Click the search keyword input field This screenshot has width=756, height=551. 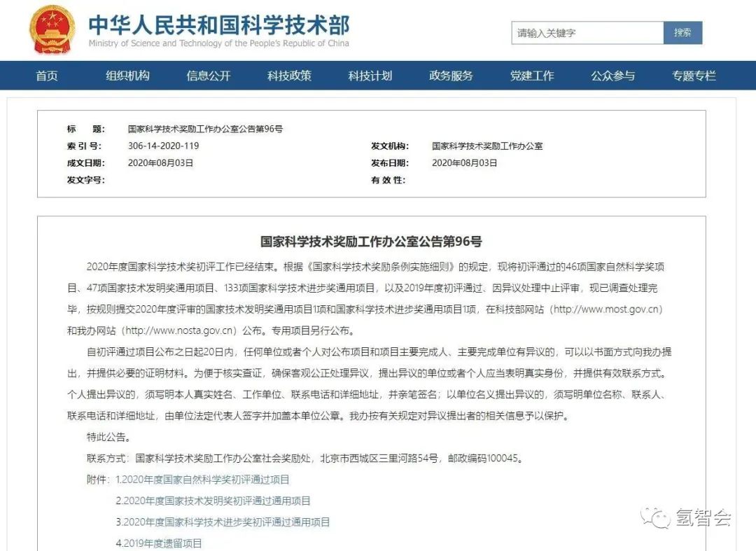point(587,33)
